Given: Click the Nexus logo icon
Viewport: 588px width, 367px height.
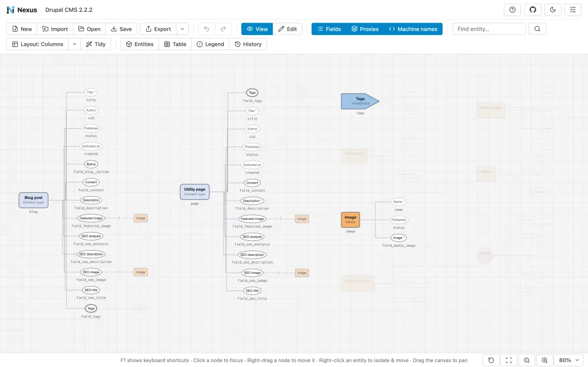Looking at the screenshot, I should click(x=10, y=10).
